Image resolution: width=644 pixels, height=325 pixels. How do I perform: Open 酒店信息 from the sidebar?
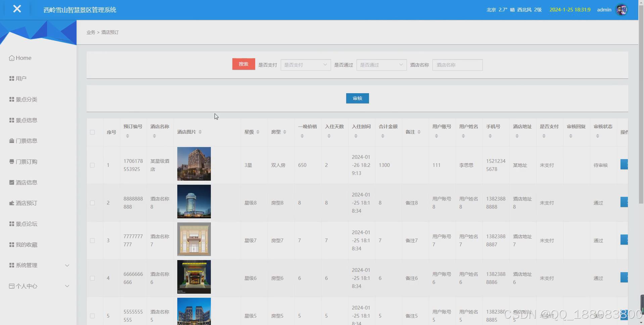[27, 182]
